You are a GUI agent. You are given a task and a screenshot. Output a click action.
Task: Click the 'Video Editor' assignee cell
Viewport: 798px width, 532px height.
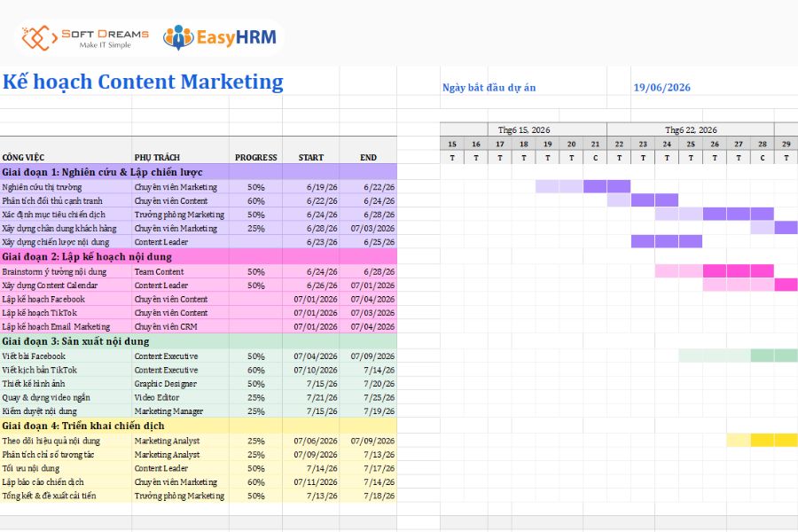pyautogui.click(x=181, y=397)
